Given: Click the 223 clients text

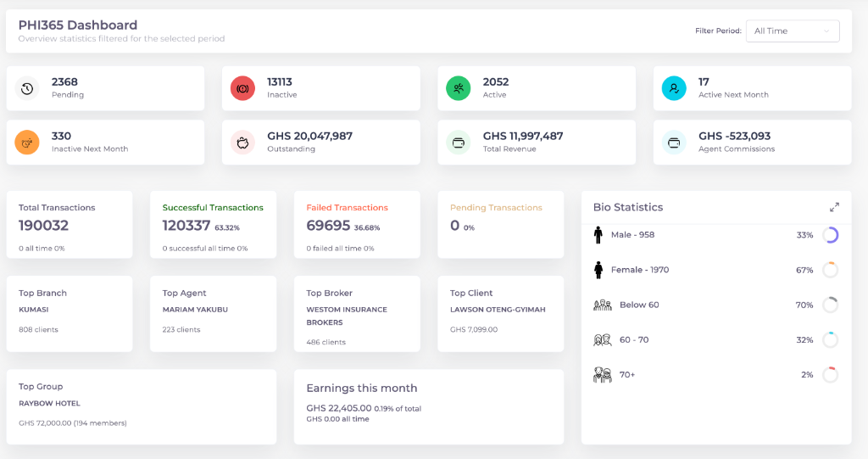Looking at the screenshot, I should point(181,329).
